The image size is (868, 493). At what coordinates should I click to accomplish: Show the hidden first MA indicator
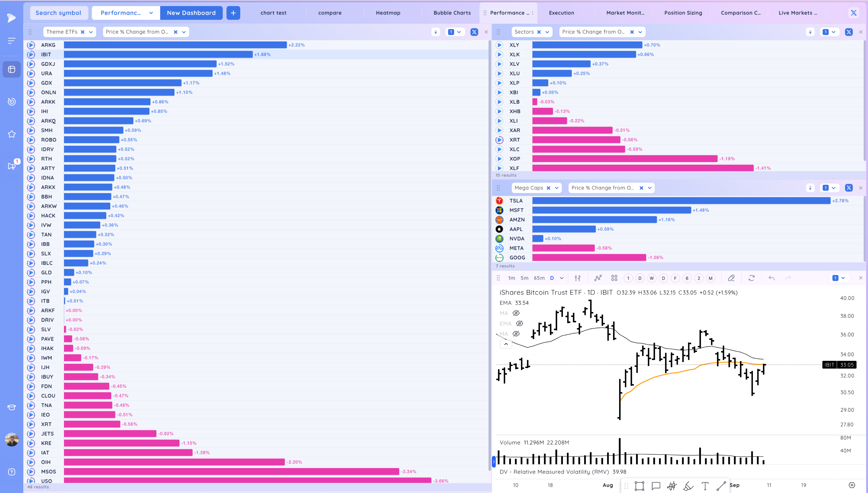point(516,313)
